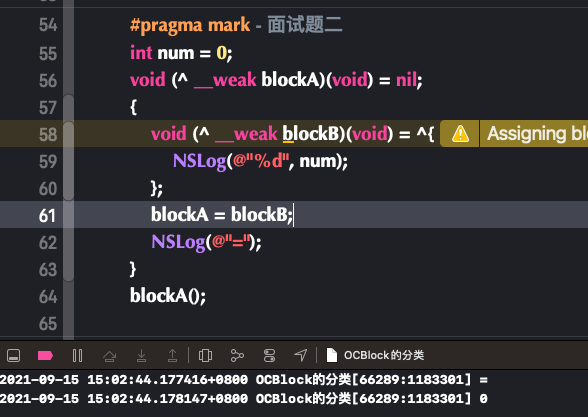Click Simulate Location arrow icon
Screen dimensions: 588x417
[x=300, y=355]
